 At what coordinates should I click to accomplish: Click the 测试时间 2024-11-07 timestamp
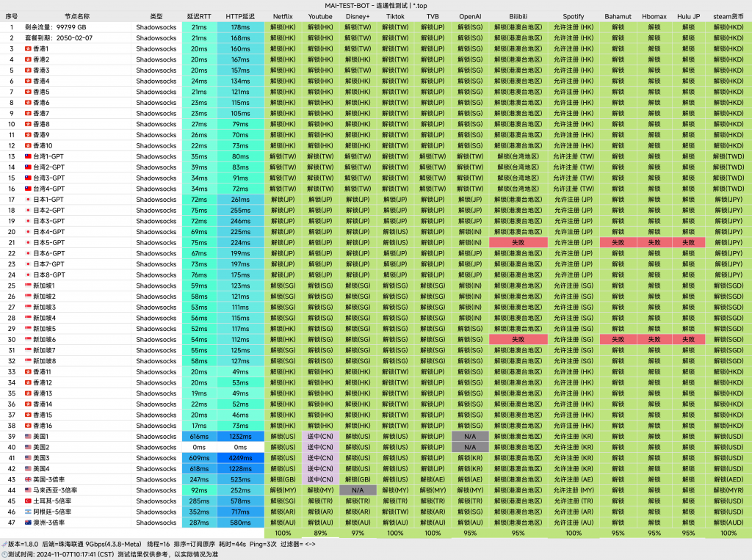click(x=61, y=554)
